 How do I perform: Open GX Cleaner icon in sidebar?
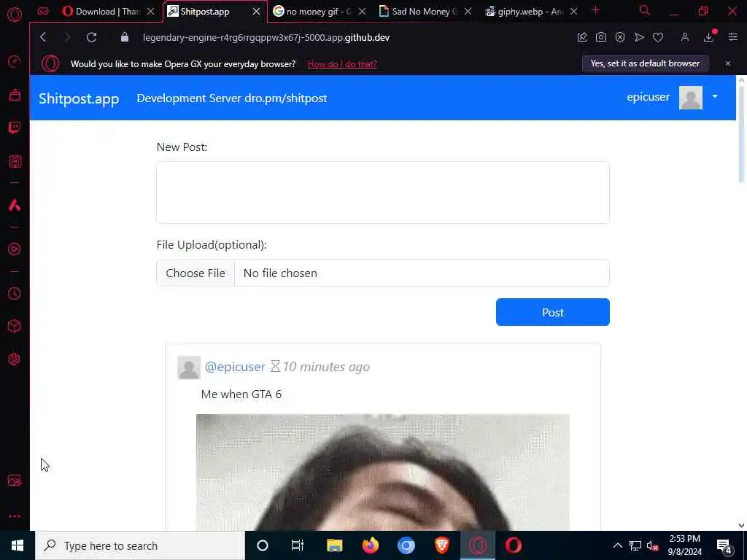pos(15,95)
